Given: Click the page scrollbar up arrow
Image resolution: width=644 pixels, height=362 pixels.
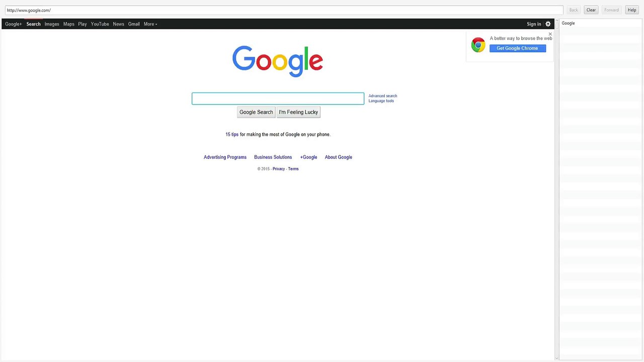Looking at the screenshot, I should click(x=556, y=22).
